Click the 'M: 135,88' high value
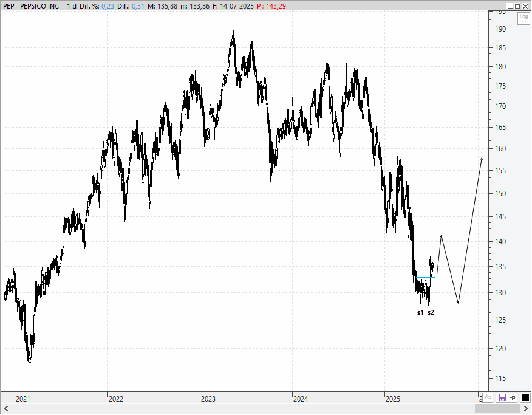Viewport: 532px width, 415px height. [x=162, y=6]
